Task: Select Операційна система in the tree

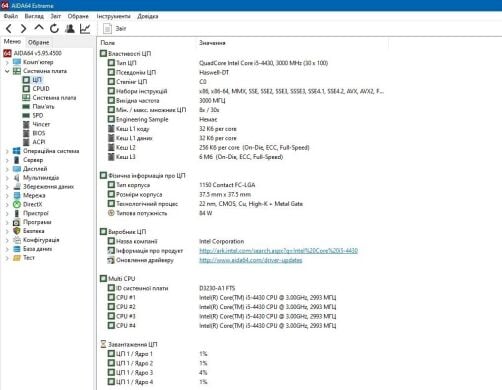Action: pyautogui.click(x=46, y=151)
